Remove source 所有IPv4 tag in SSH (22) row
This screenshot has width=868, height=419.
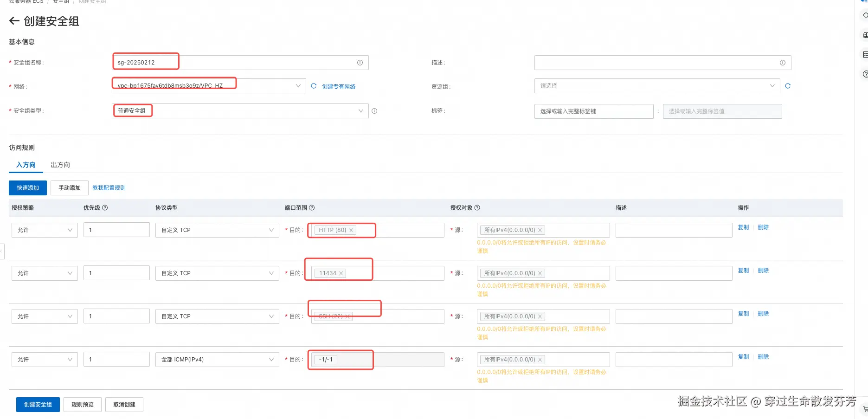click(x=540, y=316)
